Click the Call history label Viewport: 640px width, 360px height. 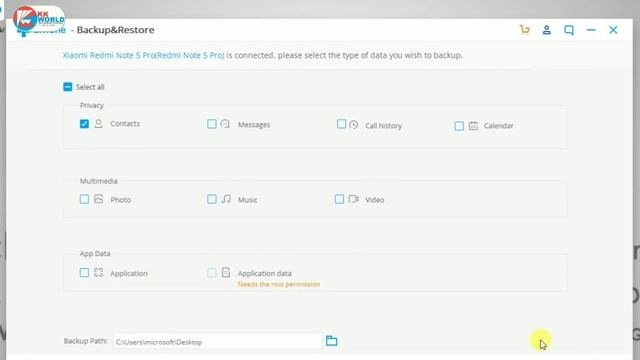tap(384, 126)
